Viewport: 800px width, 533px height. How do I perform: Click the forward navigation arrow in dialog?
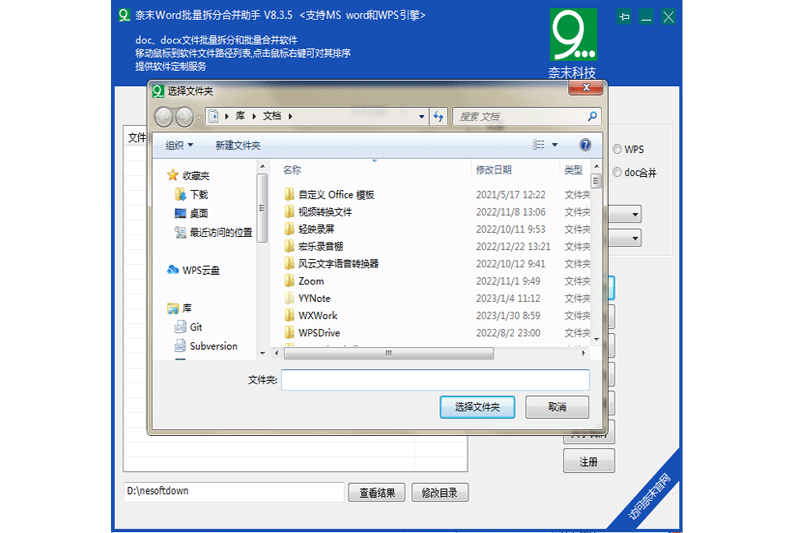coord(184,117)
